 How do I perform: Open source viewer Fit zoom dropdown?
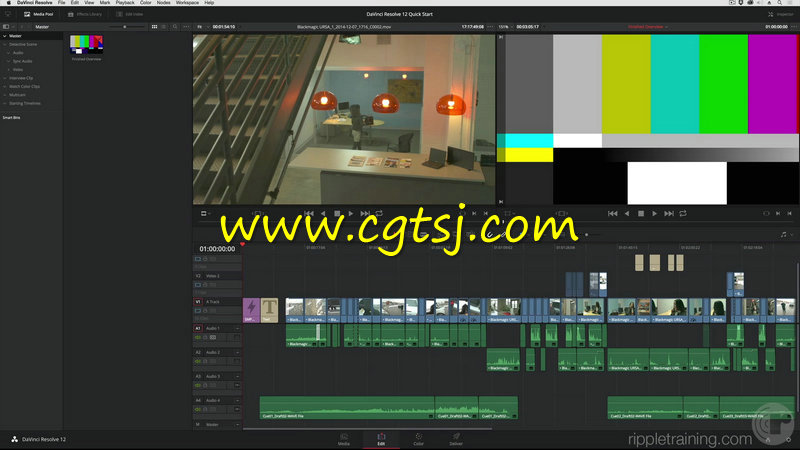coord(201,27)
